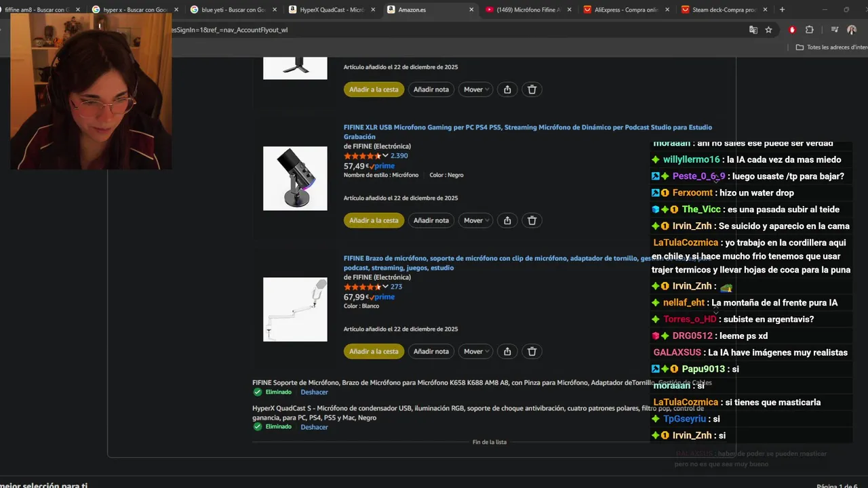
Task: Add a note to the topmost list item
Action: coord(431,89)
